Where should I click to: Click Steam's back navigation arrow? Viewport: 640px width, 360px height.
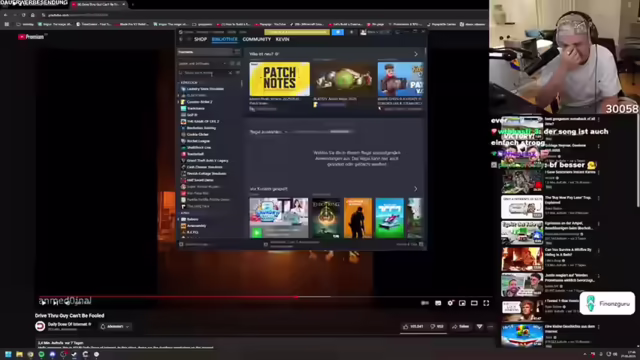(181, 39)
